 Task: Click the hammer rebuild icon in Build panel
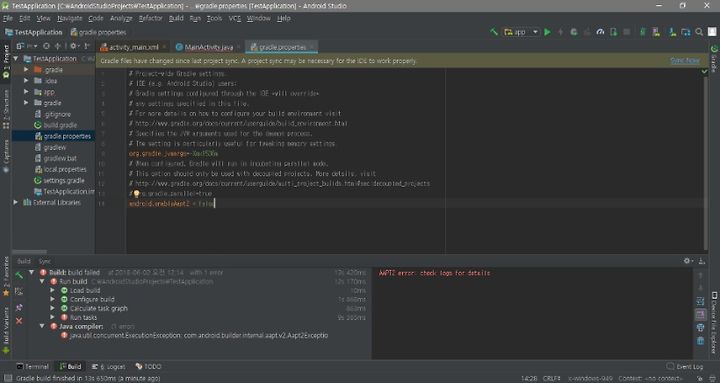[19, 275]
